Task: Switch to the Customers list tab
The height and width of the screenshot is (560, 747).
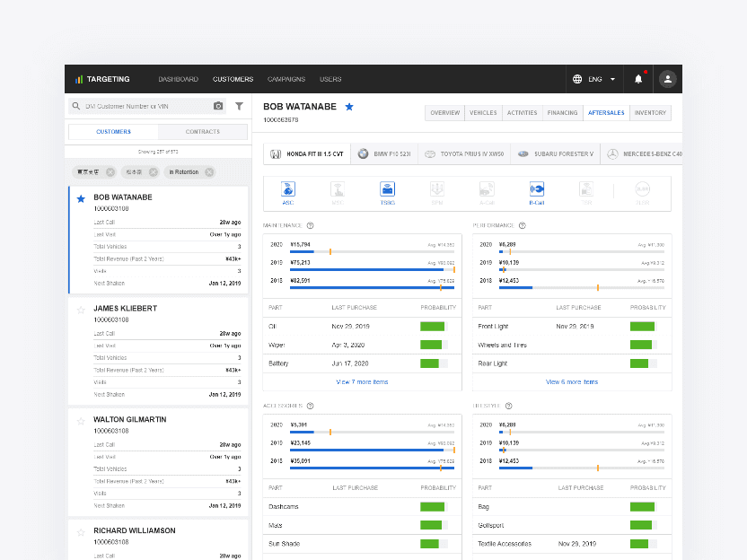Action: (113, 131)
